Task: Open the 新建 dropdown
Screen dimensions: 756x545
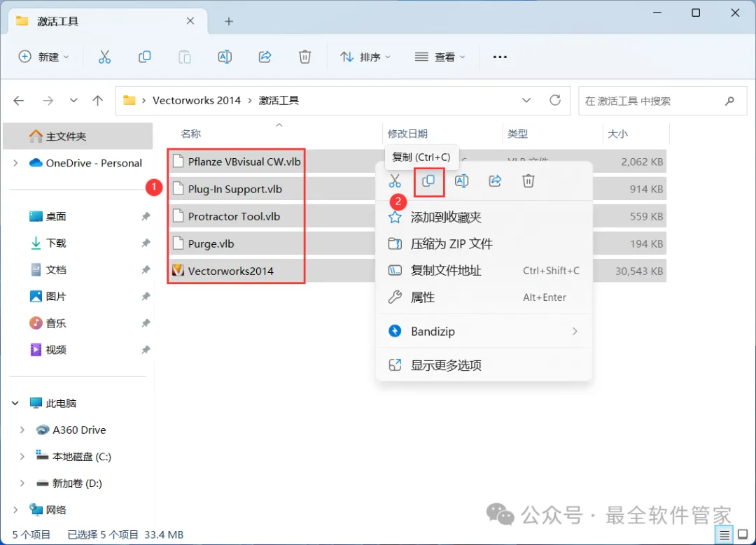Action: click(43, 57)
